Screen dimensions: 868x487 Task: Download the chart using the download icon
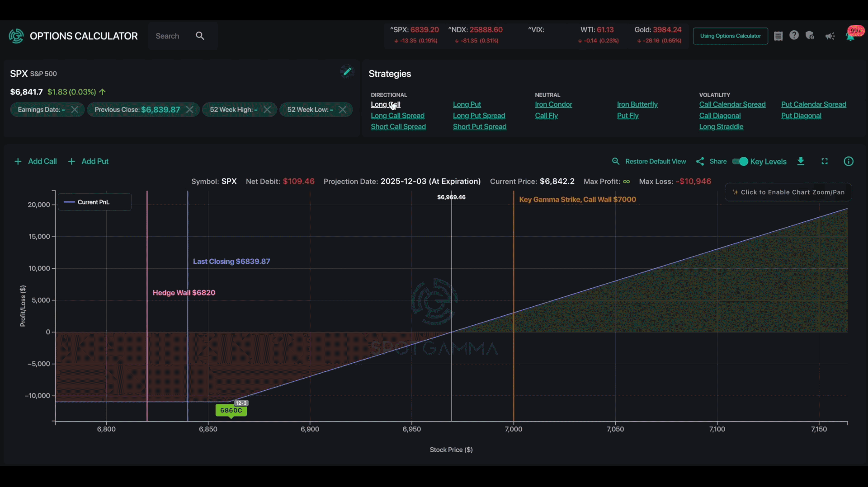coord(801,161)
